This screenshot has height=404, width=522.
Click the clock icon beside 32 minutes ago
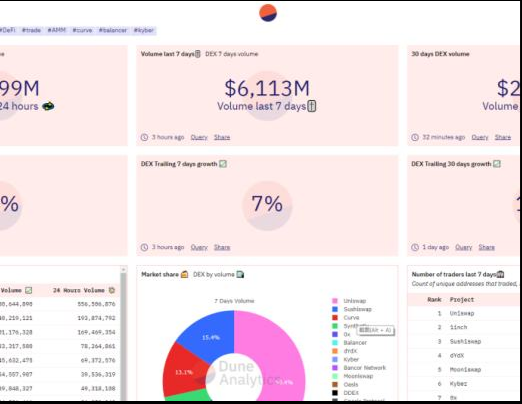point(415,137)
